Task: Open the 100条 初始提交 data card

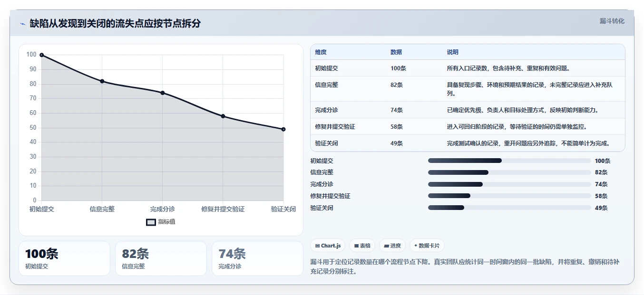Action: [64, 258]
